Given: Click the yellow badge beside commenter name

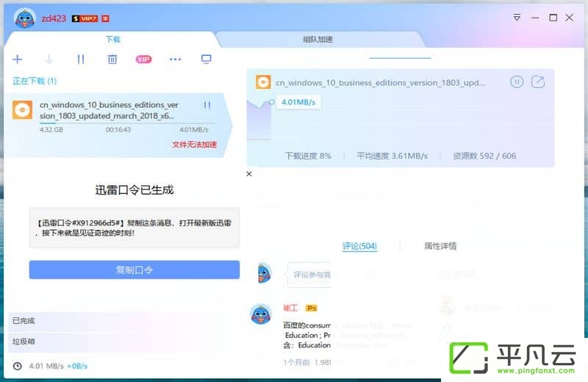Looking at the screenshot, I should 311,308.
